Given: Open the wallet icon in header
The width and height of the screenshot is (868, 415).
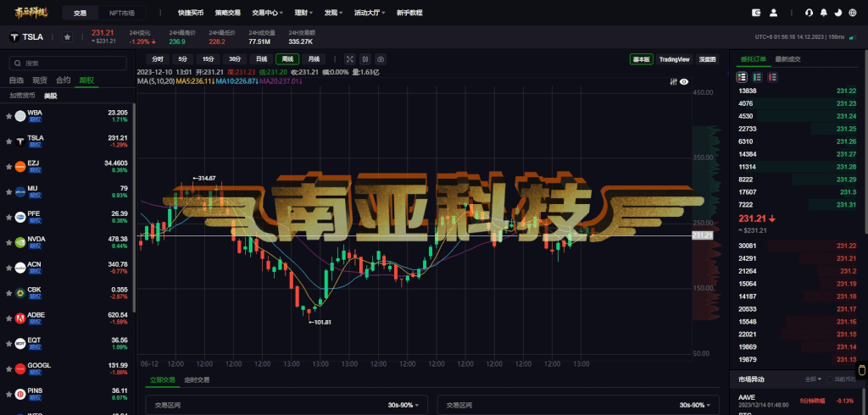Looking at the screenshot, I should 756,12.
